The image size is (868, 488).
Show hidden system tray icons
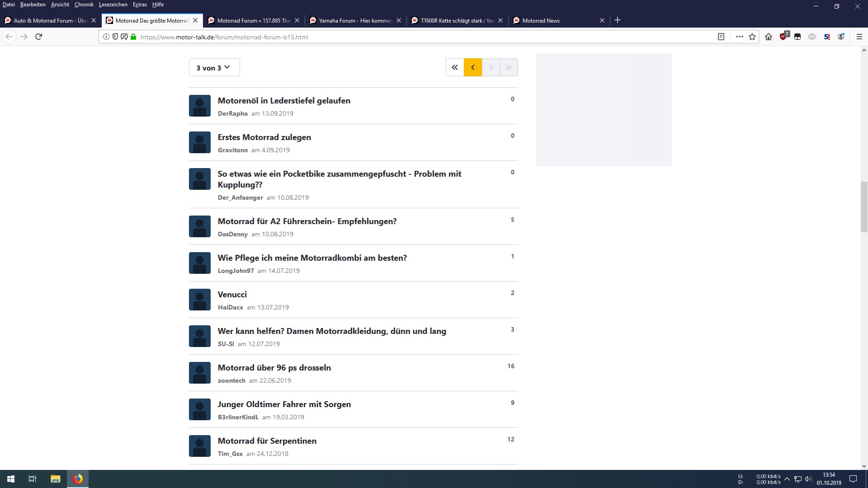(787, 479)
